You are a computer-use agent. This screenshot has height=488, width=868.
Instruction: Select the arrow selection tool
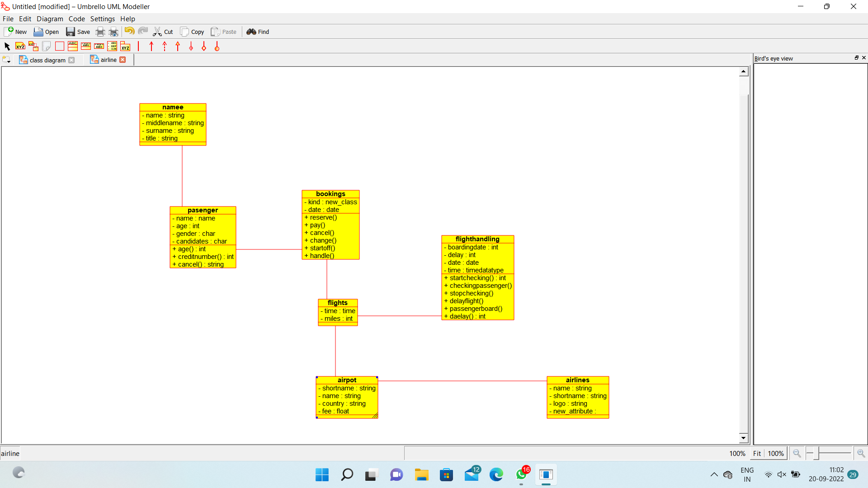[7, 46]
